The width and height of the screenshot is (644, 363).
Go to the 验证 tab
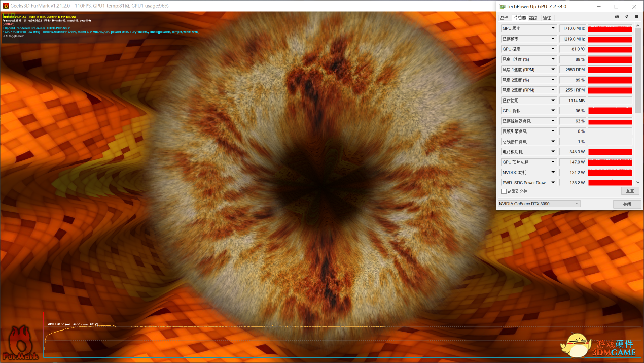click(547, 18)
